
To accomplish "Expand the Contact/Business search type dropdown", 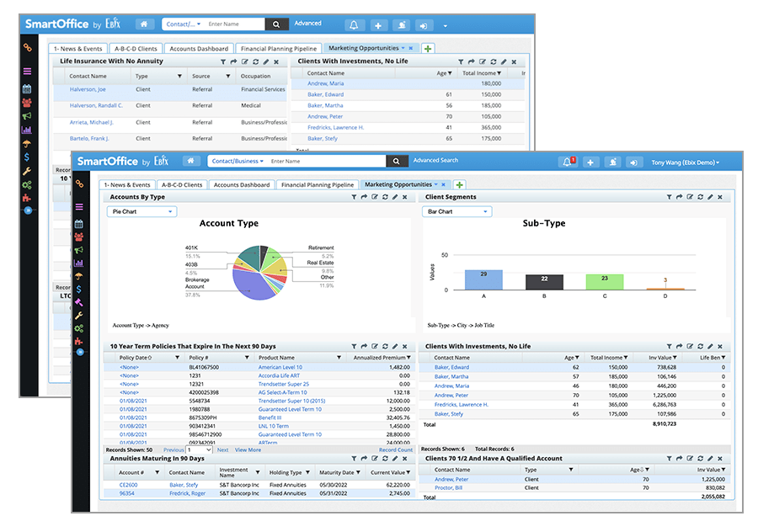I will [x=238, y=161].
